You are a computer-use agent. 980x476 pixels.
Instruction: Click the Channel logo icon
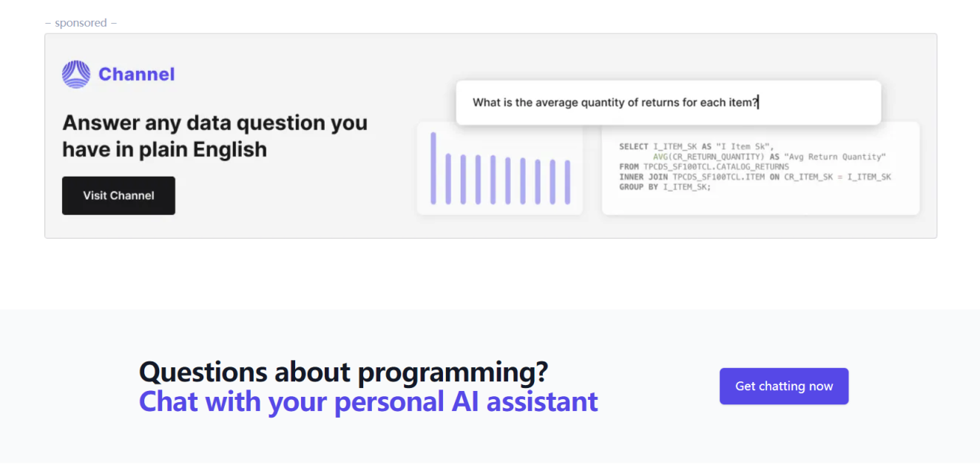click(x=75, y=74)
